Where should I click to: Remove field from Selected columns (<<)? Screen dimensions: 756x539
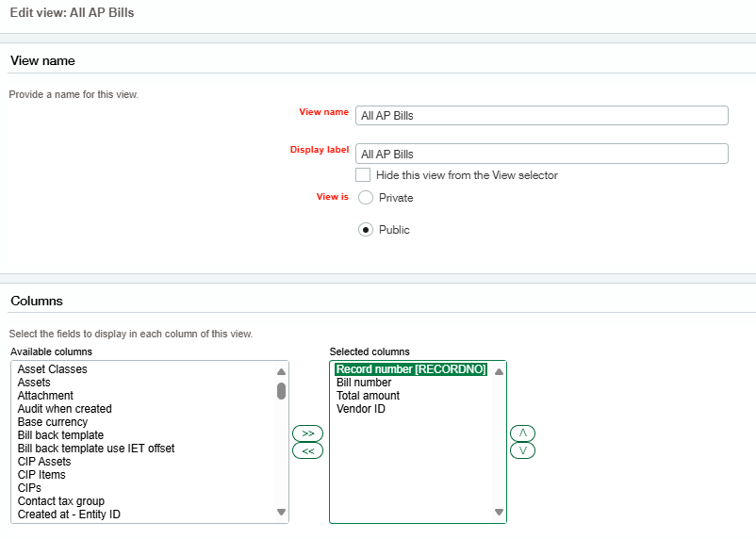tap(307, 450)
